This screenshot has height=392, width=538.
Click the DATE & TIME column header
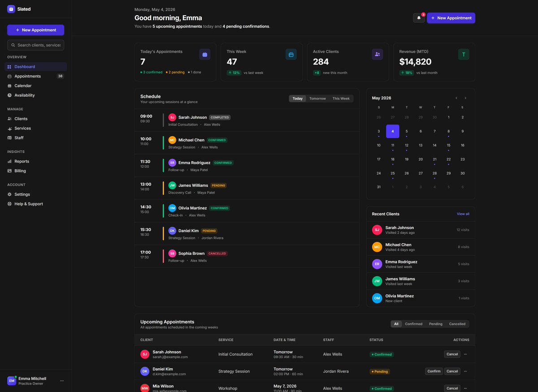pyautogui.click(x=285, y=340)
